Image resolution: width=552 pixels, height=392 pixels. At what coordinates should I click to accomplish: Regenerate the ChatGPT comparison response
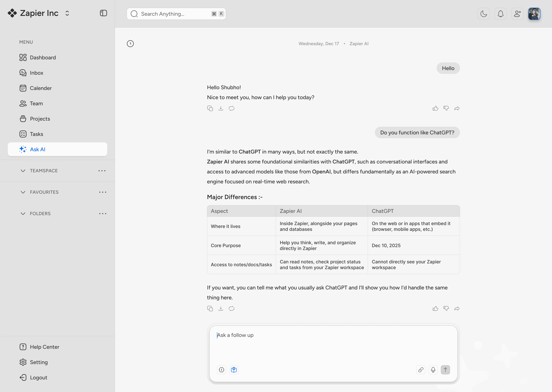(x=232, y=308)
